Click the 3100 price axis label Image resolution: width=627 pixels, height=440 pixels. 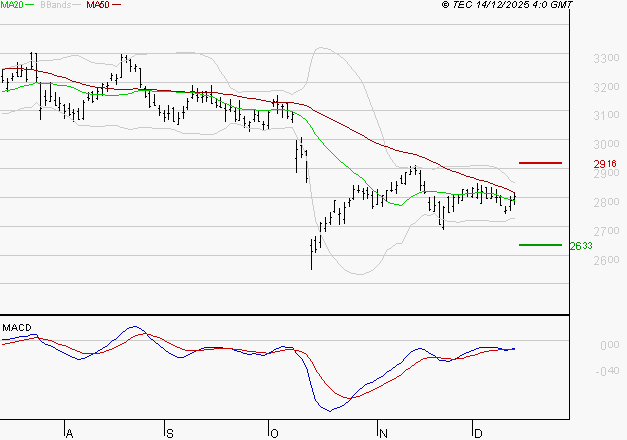606,116
